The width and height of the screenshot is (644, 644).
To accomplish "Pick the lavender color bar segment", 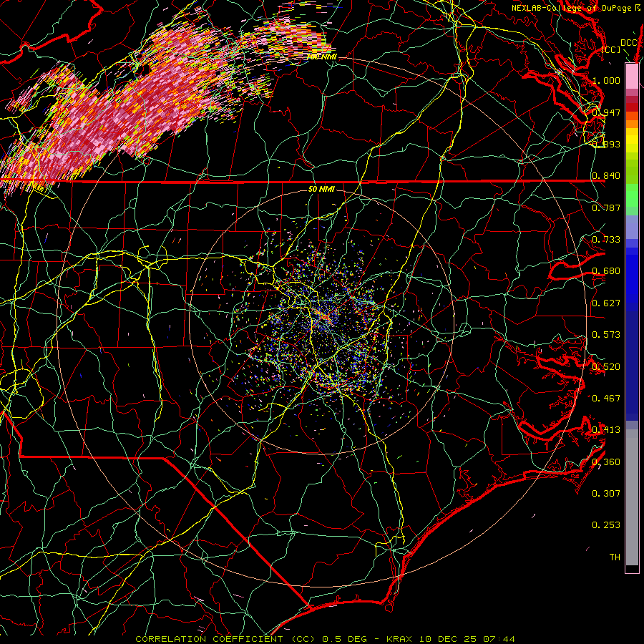I will click(632, 227).
